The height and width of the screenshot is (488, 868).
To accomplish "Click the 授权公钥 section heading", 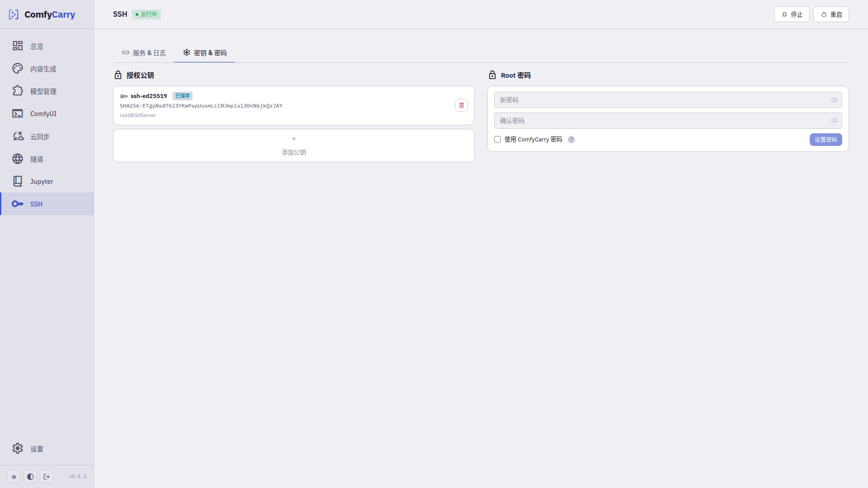I will click(x=140, y=75).
